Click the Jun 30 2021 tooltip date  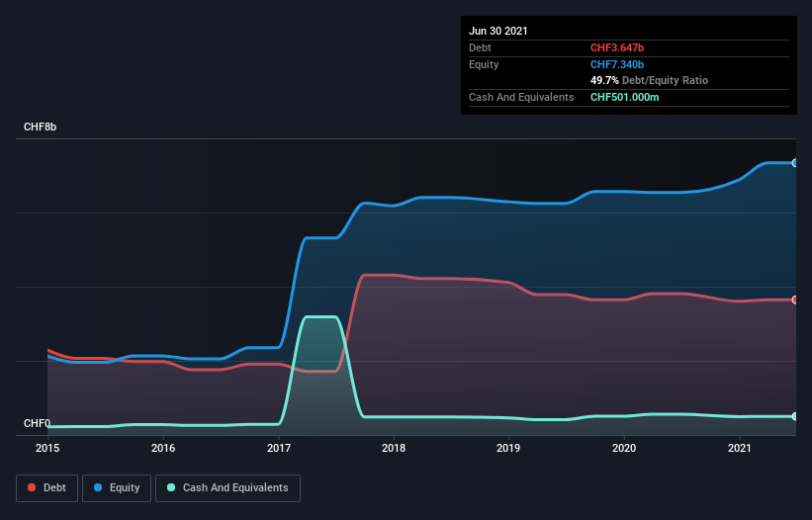pyautogui.click(x=498, y=31)
